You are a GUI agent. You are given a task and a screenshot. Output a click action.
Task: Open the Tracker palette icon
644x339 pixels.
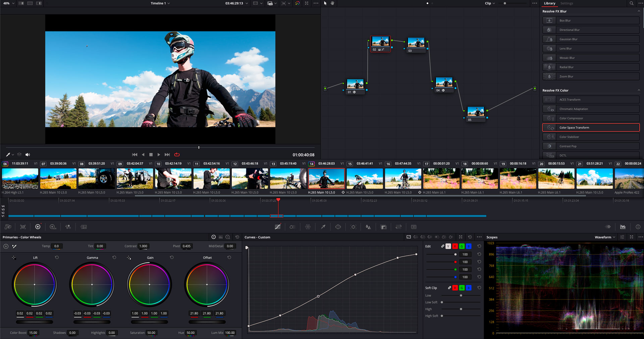(353, 227)
